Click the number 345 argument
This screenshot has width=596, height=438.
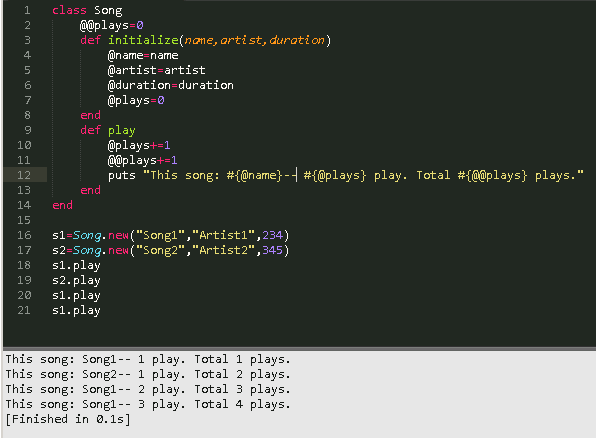273,250
